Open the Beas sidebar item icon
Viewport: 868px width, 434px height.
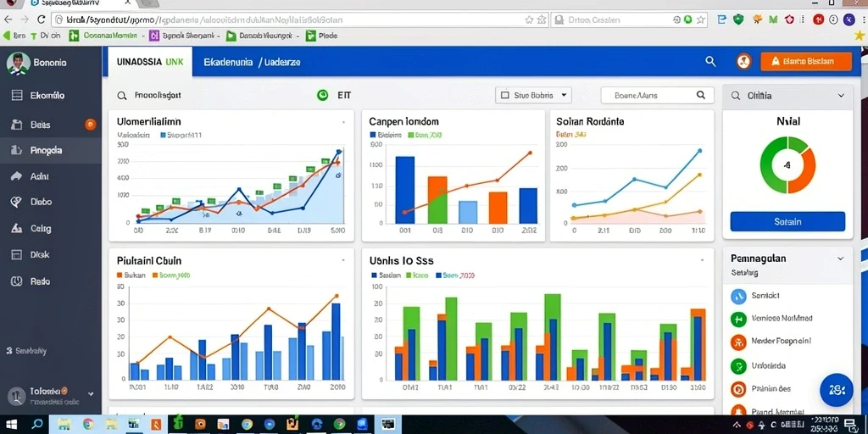point(17,125)
